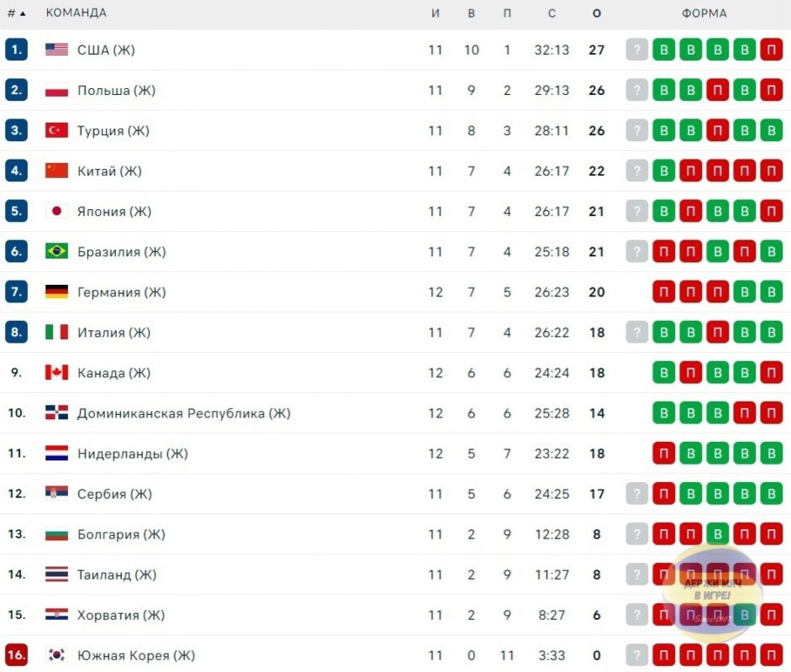This screenshot has height=672, width=791.
Task: Click the ФОРМА column header
Action: point(704,13)
